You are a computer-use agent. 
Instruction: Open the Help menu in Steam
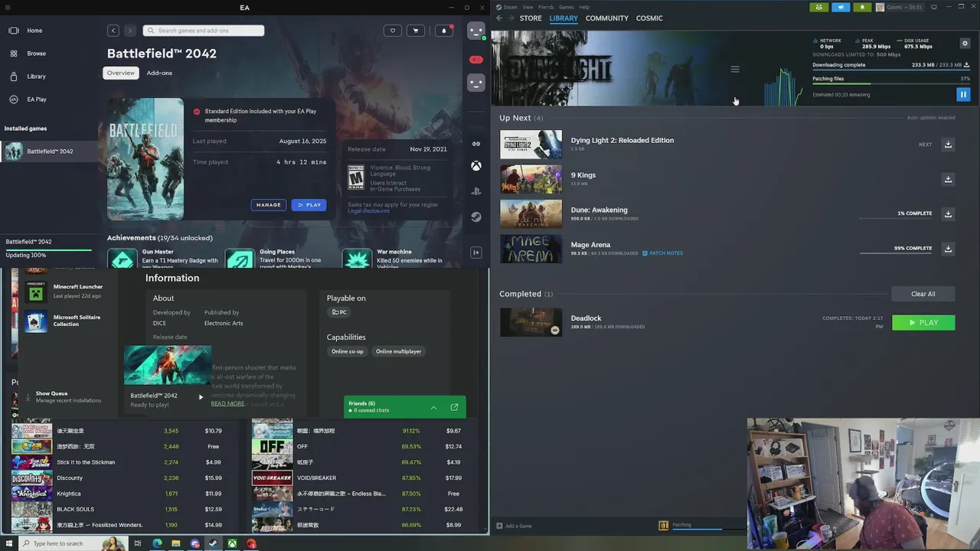tap(584, 7)
